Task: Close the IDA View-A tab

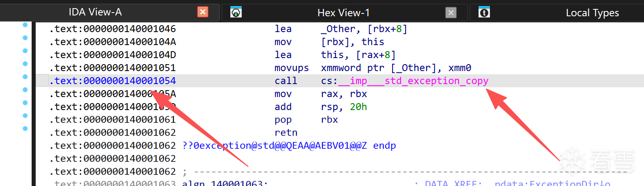Action: coord(203,12)
